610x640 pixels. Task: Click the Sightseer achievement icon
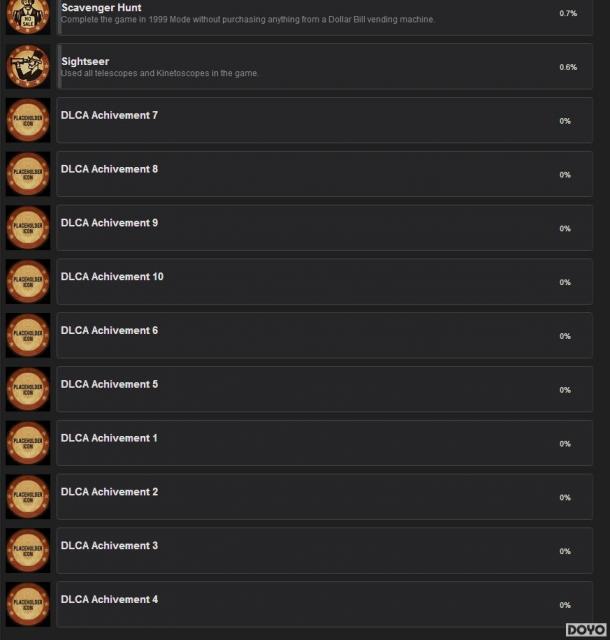(28, 67)
